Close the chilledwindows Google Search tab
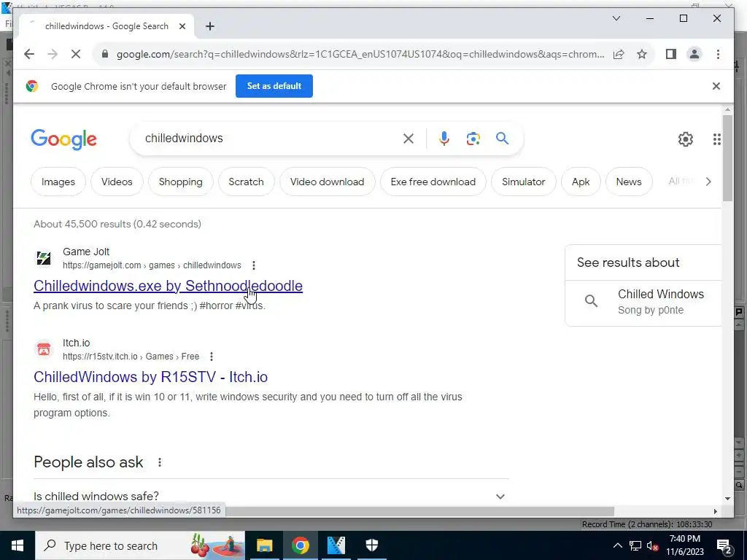747x560 pixels. coord(182,26)
